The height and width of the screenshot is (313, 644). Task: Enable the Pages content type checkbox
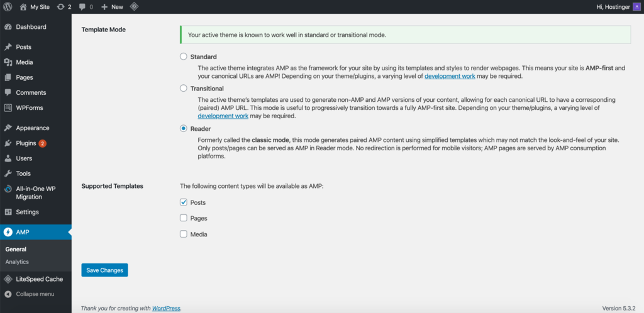click(x=184, y=218)
